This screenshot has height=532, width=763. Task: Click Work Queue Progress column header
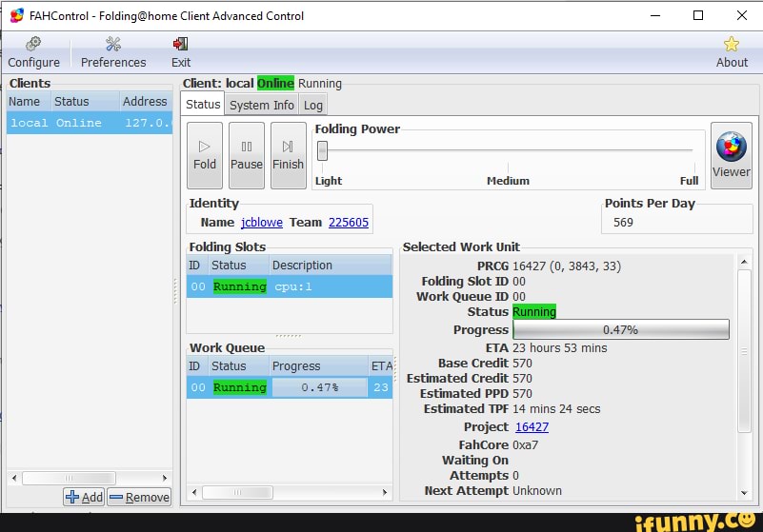pos(319,365)
